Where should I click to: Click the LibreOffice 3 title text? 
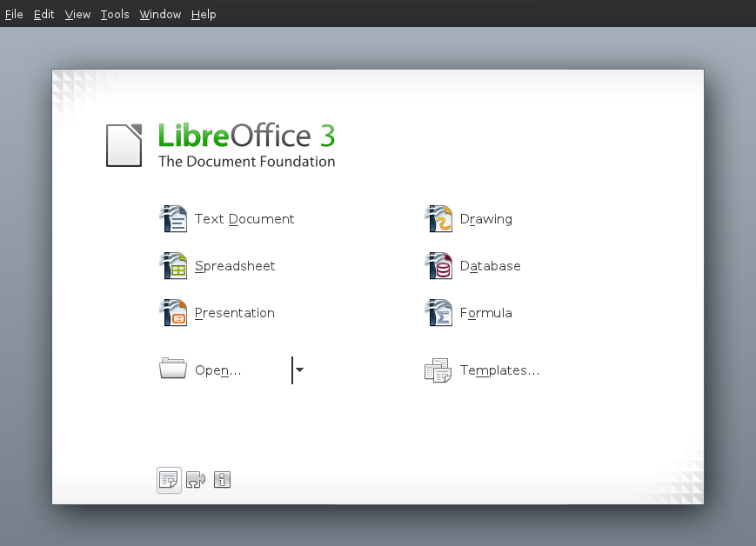click(246, 136)
